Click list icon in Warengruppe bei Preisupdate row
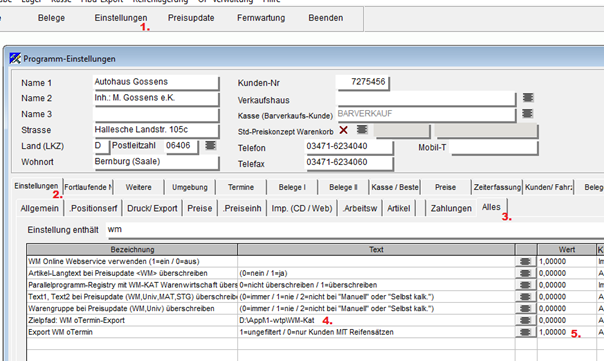The height and width of the screenshot is (361, 604). pyautogui.click(x=525, y=309)
